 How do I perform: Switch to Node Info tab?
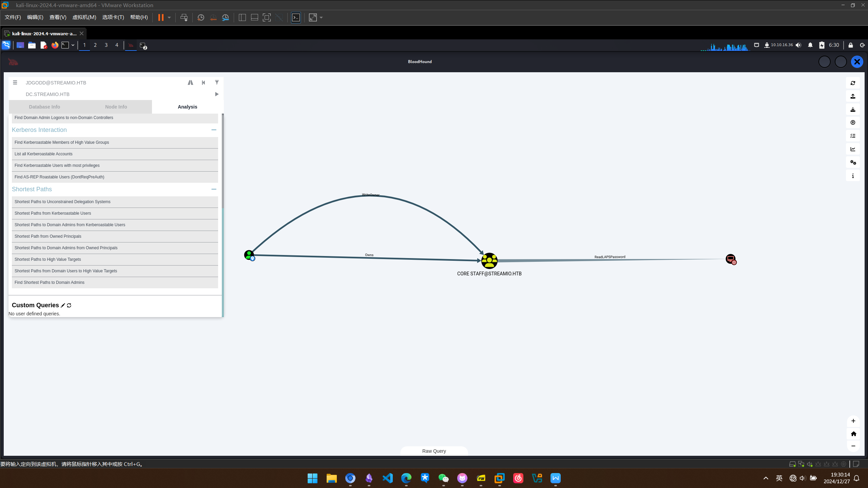click(x=116, y=107)
